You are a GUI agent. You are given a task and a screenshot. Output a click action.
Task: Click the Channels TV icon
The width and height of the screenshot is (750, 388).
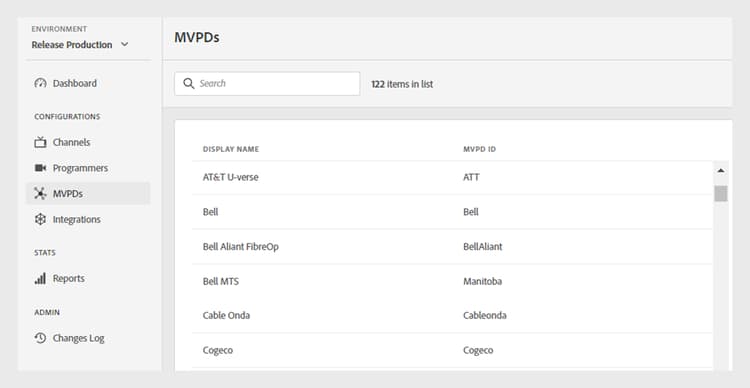click(x=40, y=143)
